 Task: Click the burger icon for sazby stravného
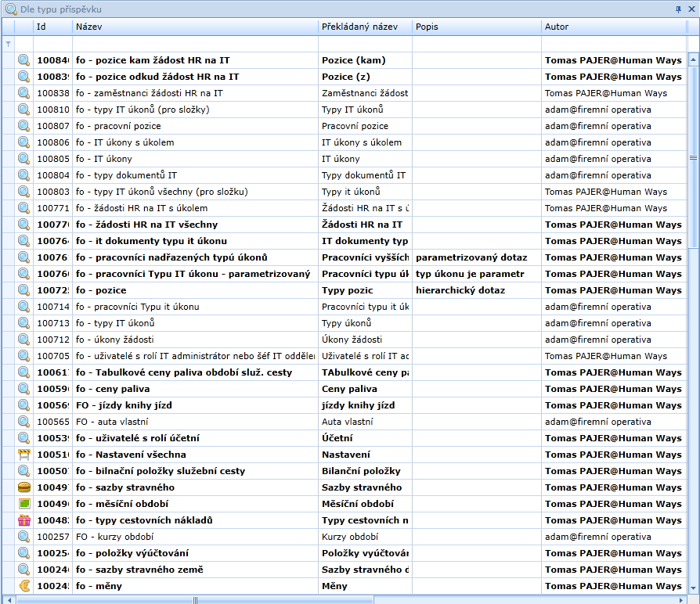23,487
